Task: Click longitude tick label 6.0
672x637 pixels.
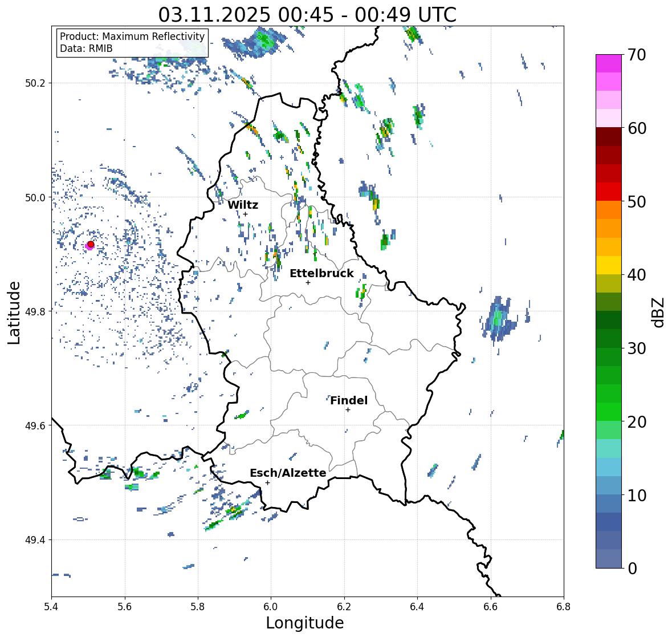Action: tap(271, 607)
